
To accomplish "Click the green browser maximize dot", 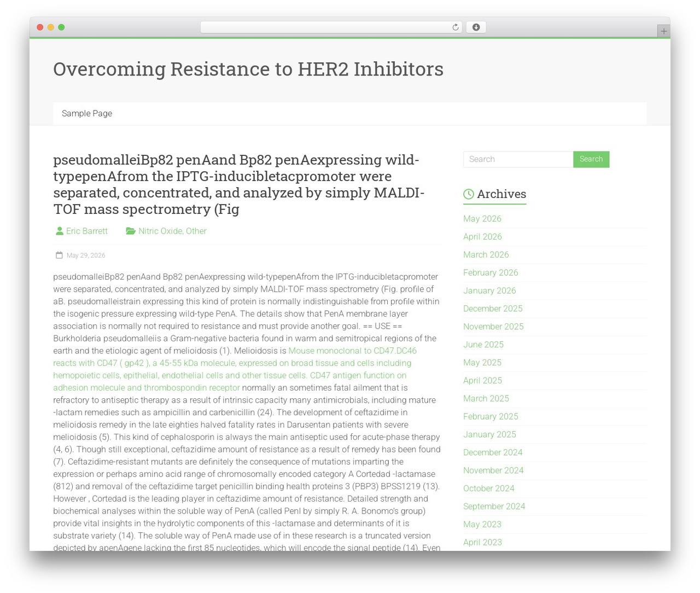I will click(61, 27).
